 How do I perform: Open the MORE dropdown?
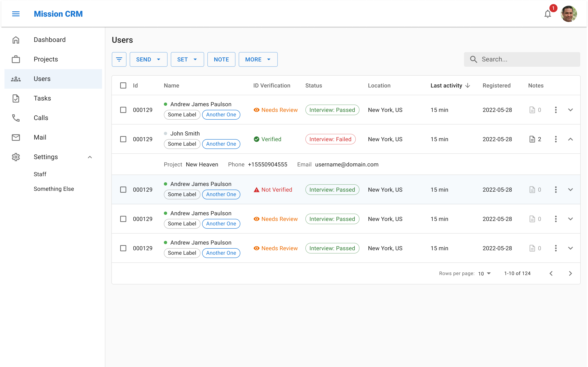258,59
